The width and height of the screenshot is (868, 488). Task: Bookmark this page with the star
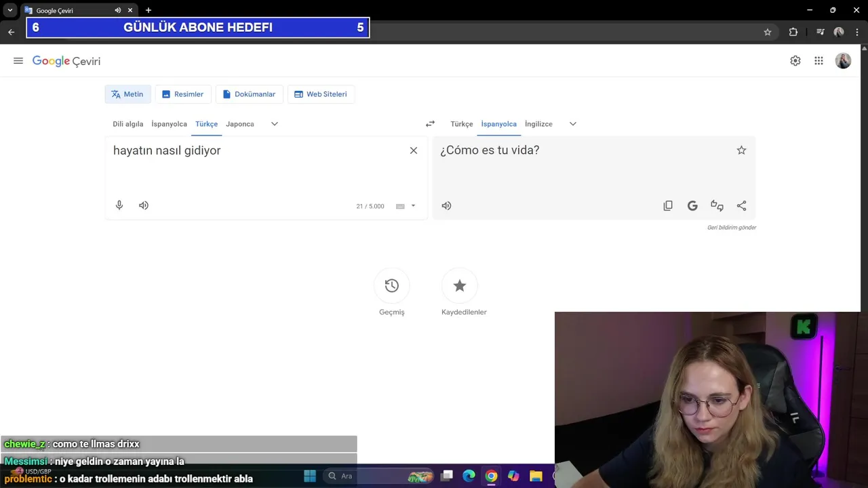tap(768, 32)
